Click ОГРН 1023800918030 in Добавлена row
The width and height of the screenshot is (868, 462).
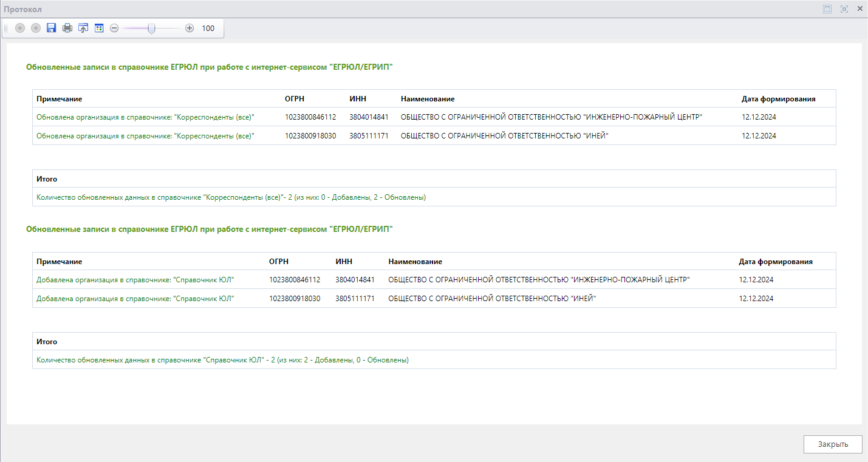(295, 299)
